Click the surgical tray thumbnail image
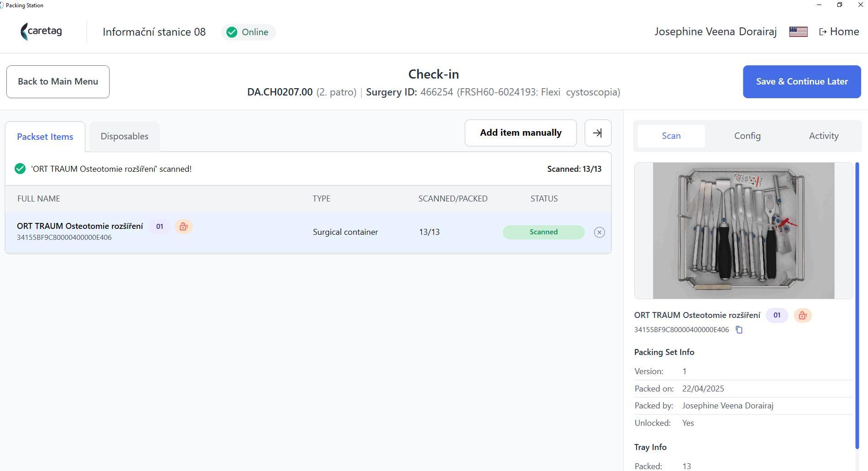868x471 pixels. pyautogui.click(x=743, y=231)
